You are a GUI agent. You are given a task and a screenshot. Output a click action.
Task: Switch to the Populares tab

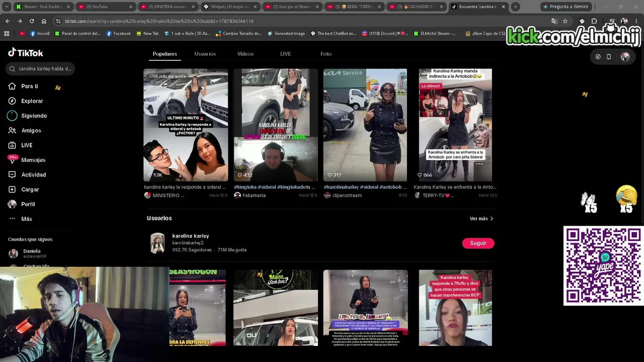165,54
